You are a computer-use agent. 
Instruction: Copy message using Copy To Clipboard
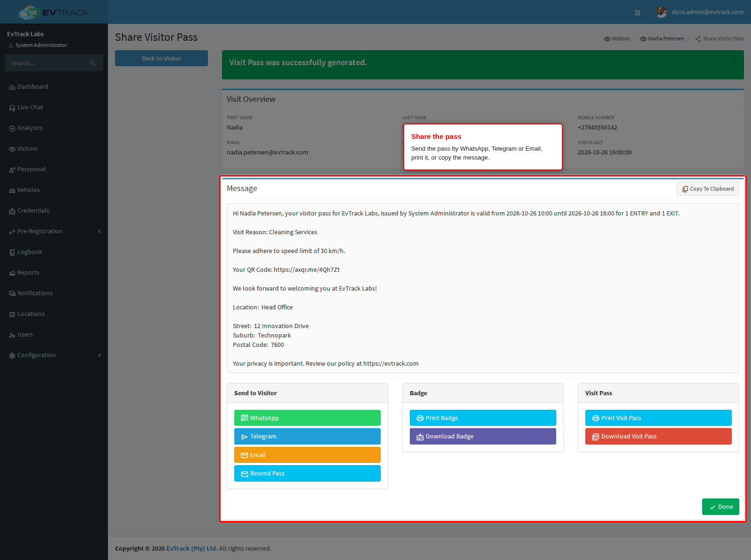coord(708,189)
